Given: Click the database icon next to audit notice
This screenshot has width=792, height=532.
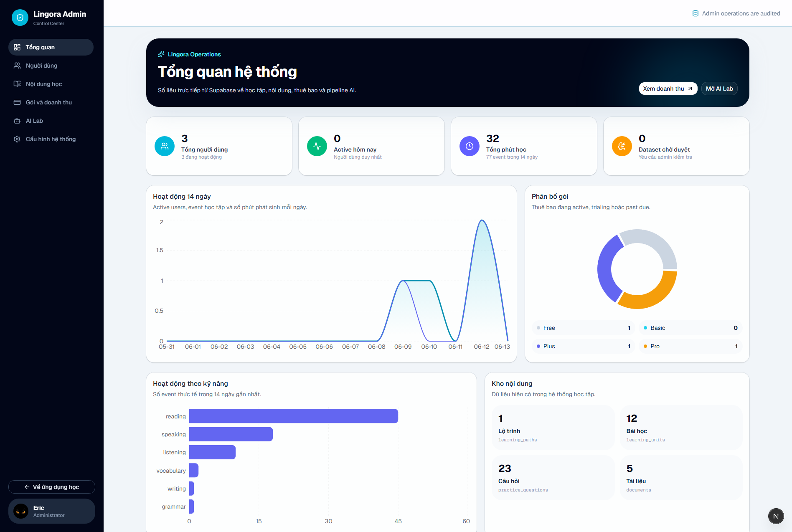Looking at the screenshot, I should pos(696,13).
